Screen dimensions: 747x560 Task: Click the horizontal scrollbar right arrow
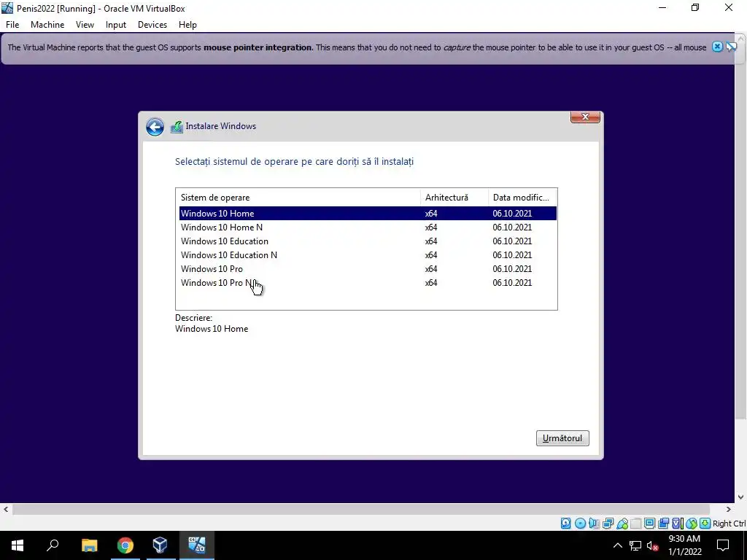pos(729,510)
